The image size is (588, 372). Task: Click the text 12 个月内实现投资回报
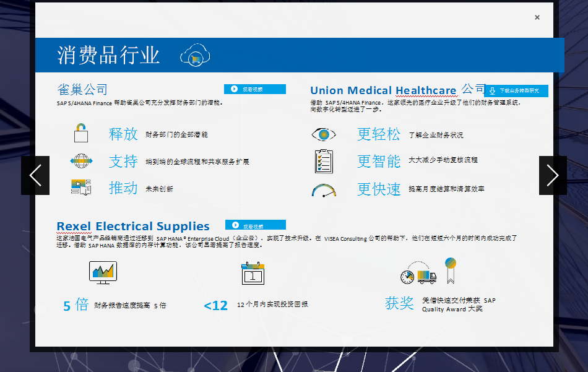pos(272,304)
